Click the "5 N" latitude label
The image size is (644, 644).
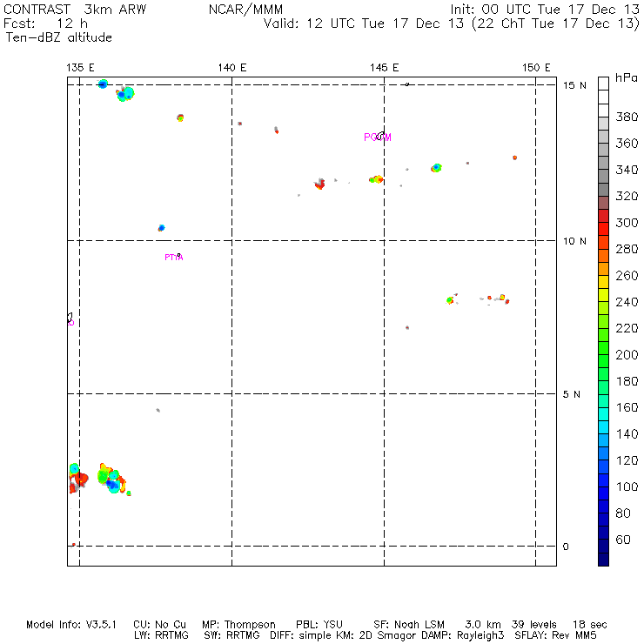click(571, 394)
